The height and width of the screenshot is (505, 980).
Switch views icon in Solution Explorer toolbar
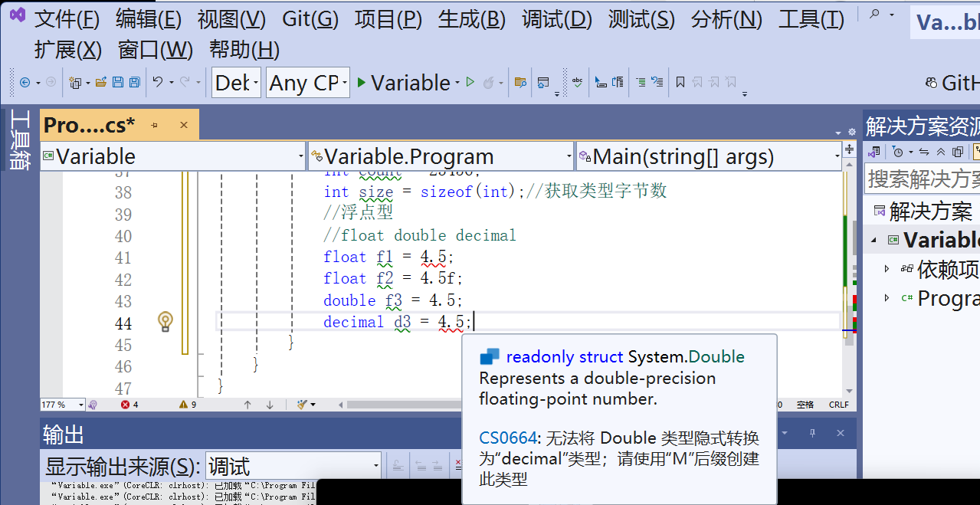873,152
